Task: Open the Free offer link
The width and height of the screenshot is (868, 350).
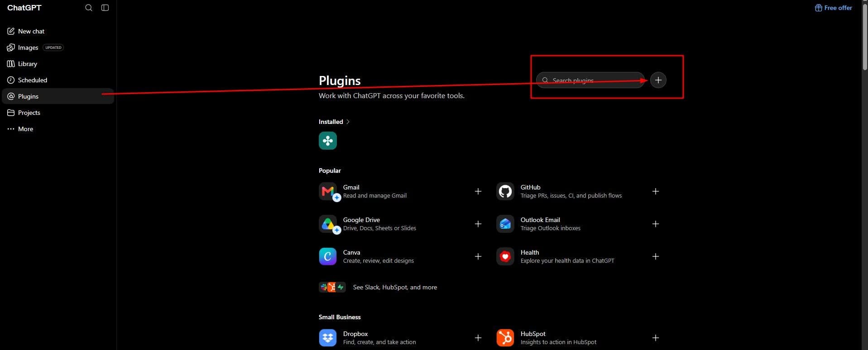Action: [x=834, y=8]
